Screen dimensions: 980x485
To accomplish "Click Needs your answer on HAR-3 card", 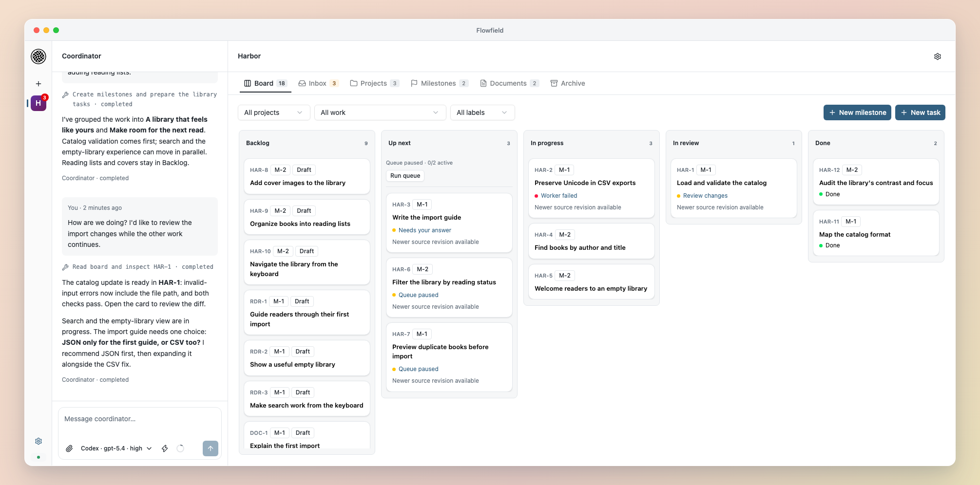I will pos(425,230).
